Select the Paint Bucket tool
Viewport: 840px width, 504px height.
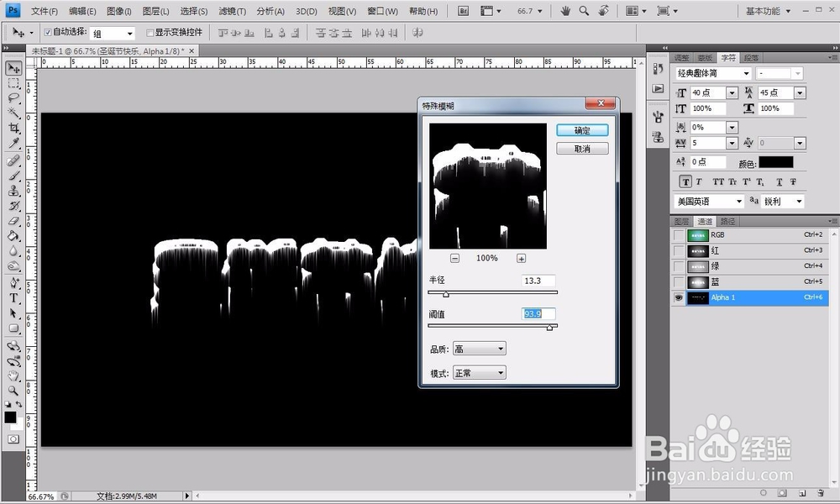click(13, 236)
